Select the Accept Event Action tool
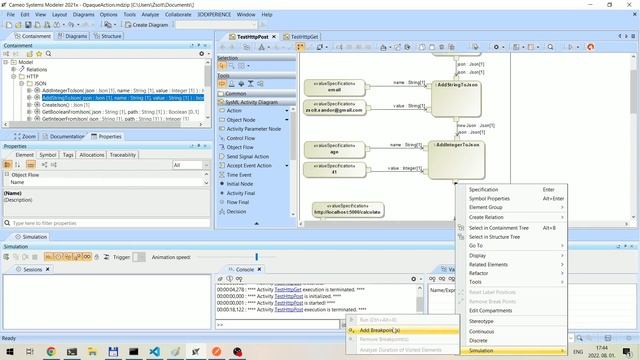The image size is (640, 360). 249,165
